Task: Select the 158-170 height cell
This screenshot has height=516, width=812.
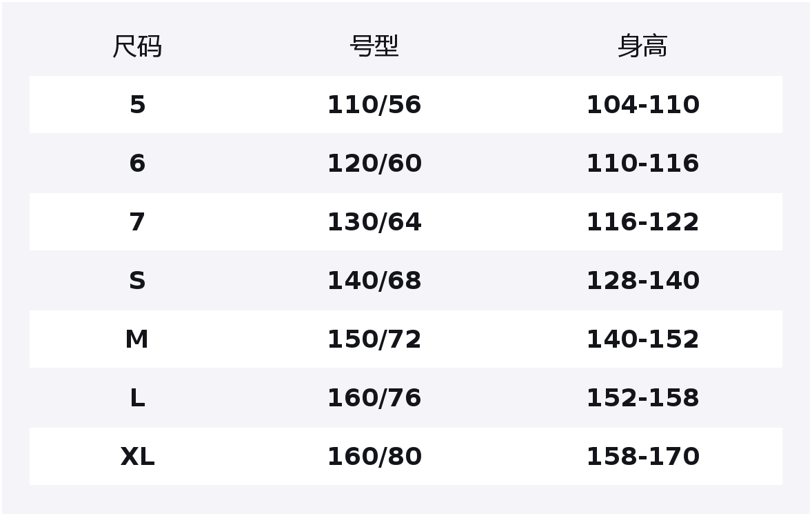Action: 642,457
